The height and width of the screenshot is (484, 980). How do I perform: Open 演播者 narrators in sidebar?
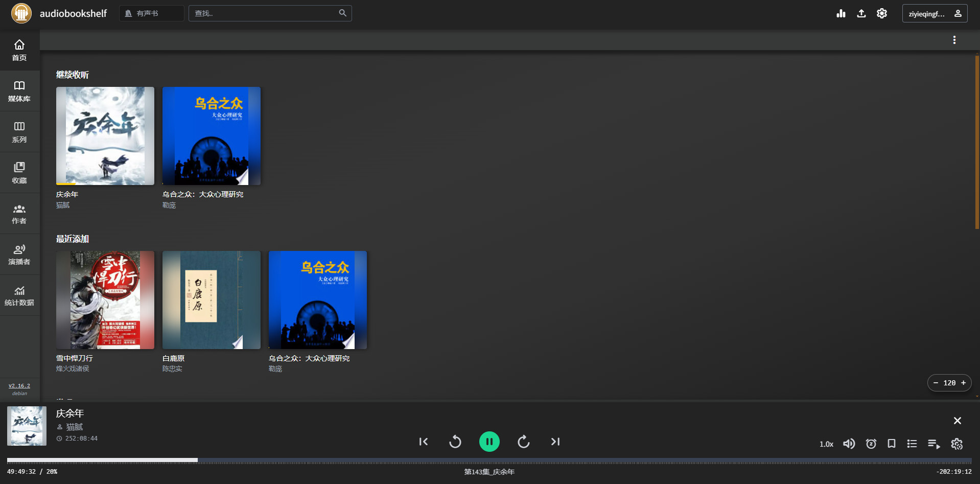pos(19,255)
